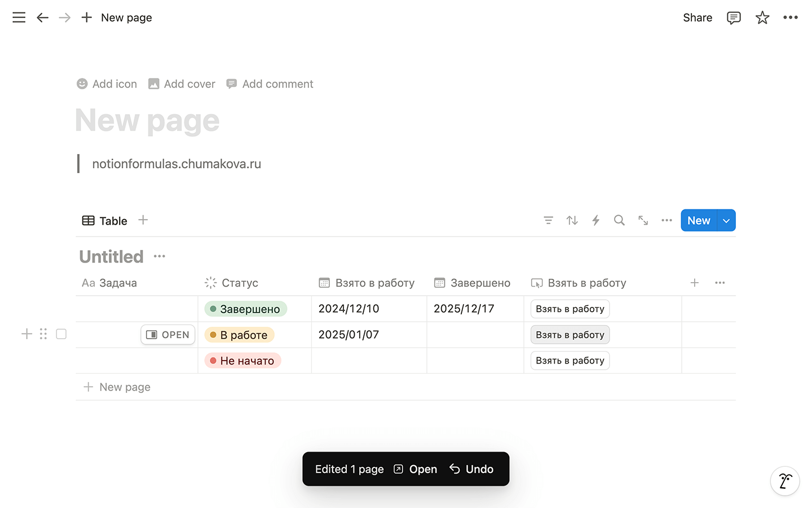The image size is (812, 508).
Task: Select the Table view tab
Action: 105,221
